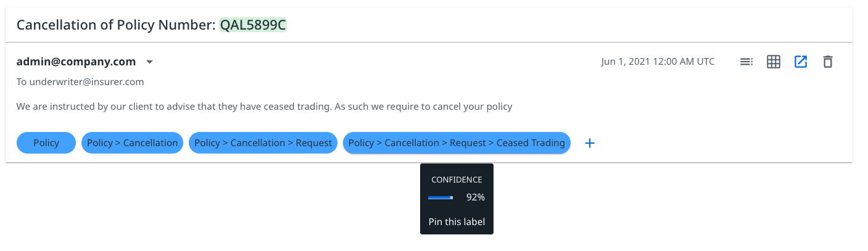This screenshot has height=251, width=868.
Task: Choose 'Pin this label' in tooltip
Action: (x=457, y=222)
